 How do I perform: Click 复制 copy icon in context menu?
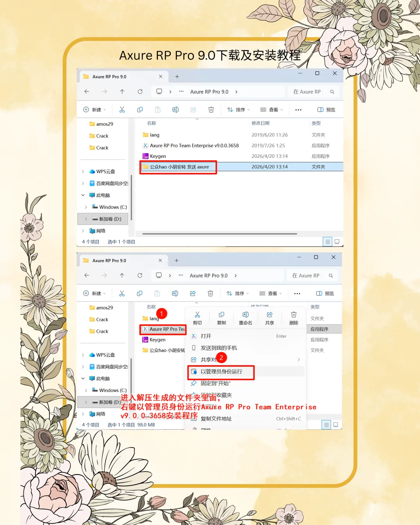point(221,318)
